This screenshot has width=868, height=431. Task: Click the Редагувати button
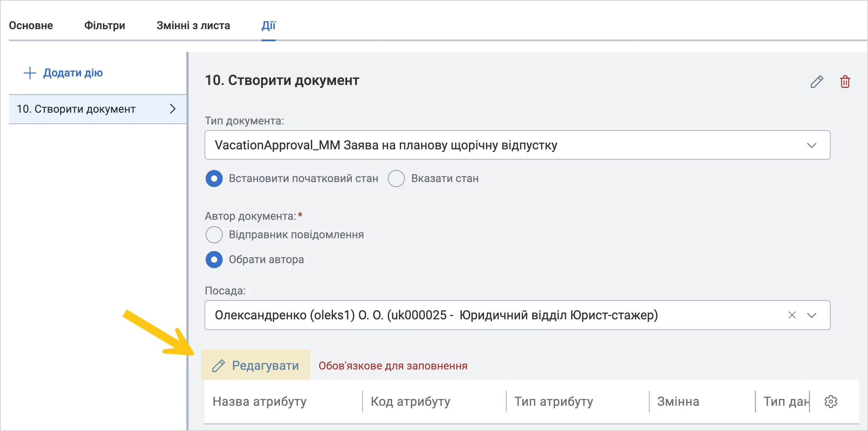pos(256,365)
